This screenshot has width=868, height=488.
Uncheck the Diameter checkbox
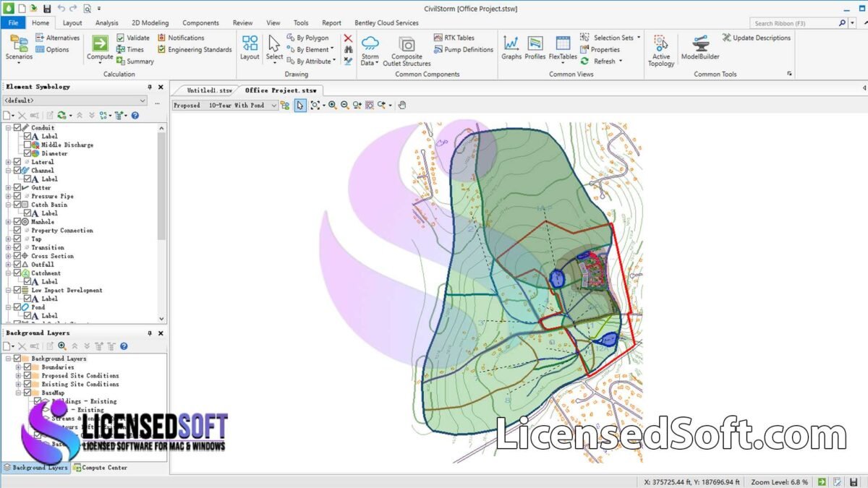click(27, 153)
